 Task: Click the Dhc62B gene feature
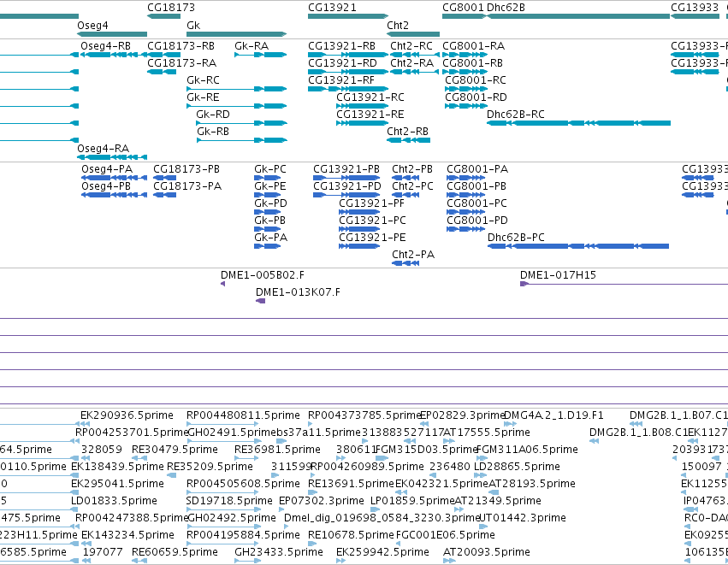(x=578, y=16)
